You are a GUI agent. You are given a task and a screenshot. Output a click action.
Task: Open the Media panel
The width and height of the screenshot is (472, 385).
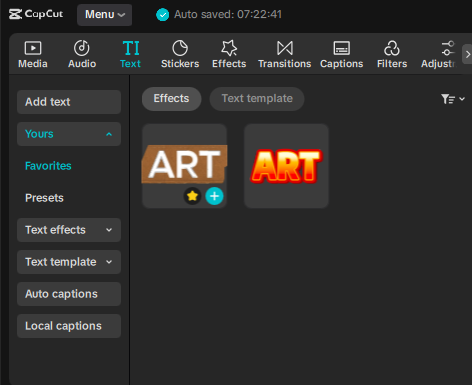click(x=33, y=54)
